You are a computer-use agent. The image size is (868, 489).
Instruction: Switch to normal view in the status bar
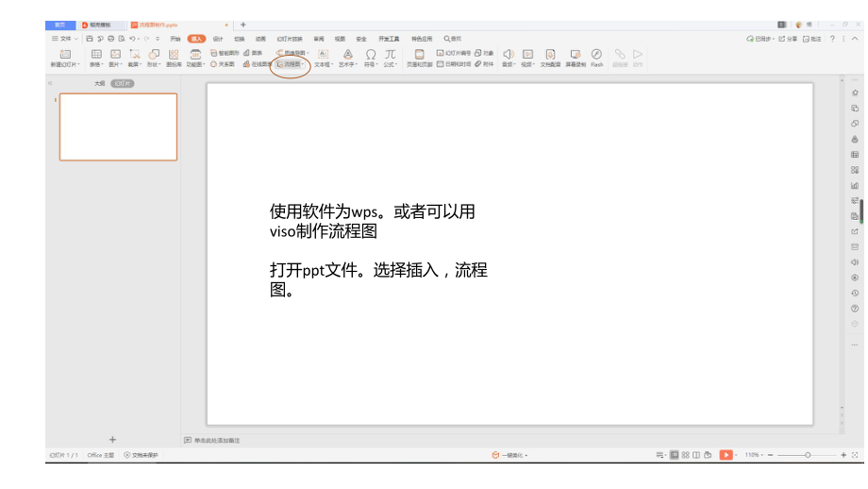(x=675, y=455)
